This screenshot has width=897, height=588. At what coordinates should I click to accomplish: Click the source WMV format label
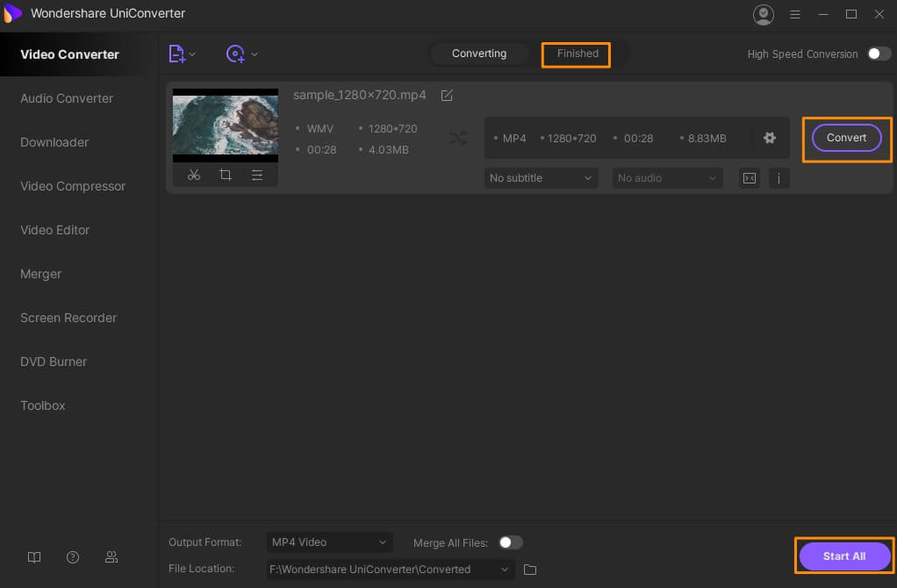coord(320,129)
